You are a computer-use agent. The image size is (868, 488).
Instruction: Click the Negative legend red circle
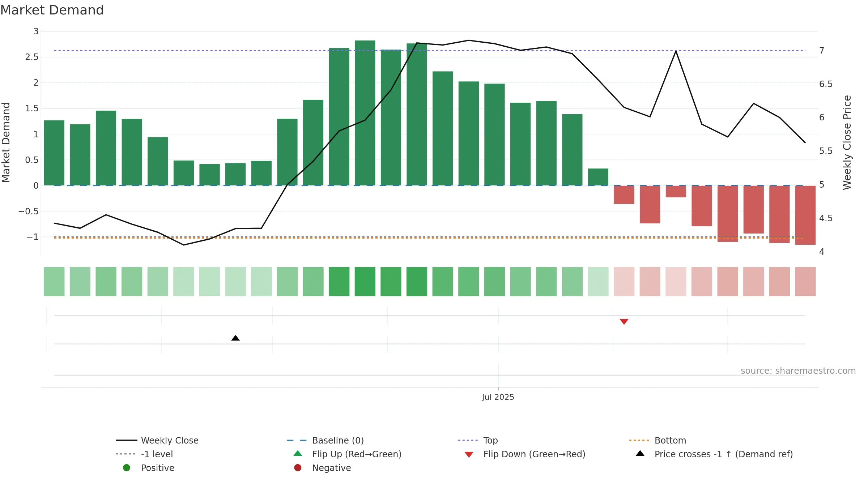click(298, 468)
